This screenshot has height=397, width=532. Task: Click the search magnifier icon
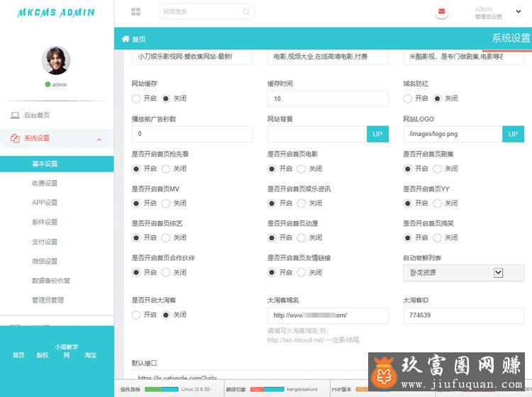[246, 12]
